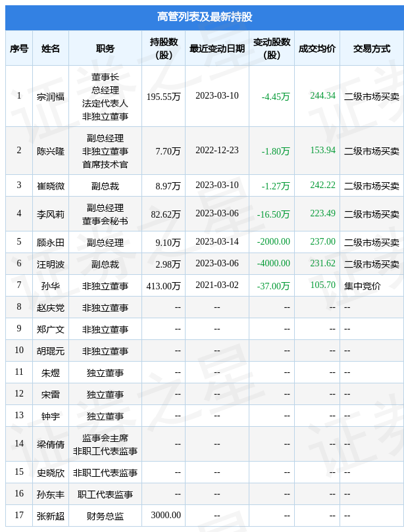Click the change value -1.27万
The width and height of the screenshot is (404, 532).
coord(276,186)
